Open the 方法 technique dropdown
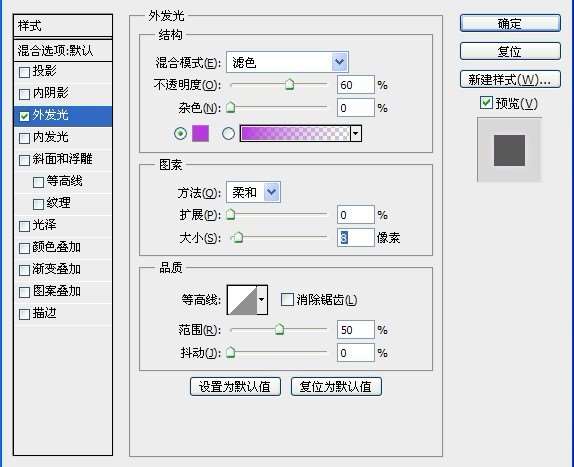Image resolution: width=574 pixels, height=467 pixels. click(x=253, y=192)
